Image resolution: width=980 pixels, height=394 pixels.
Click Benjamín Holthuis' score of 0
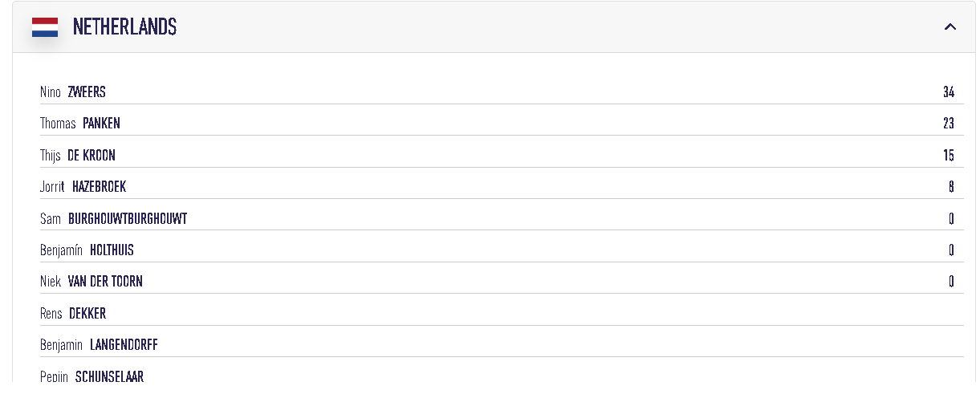[951, 250]
